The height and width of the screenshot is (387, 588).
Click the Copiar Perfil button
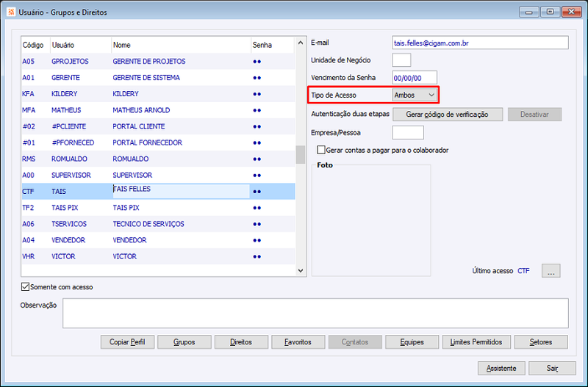click(127, 342)
